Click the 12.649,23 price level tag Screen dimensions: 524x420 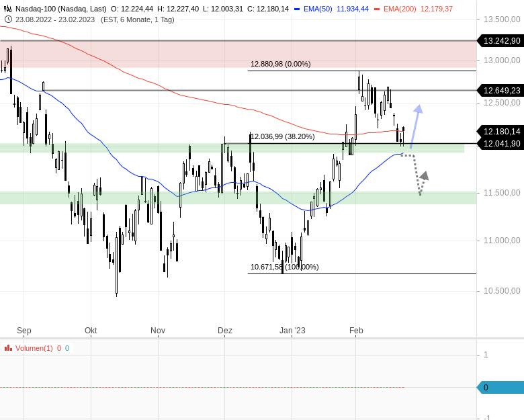[500, 90]
